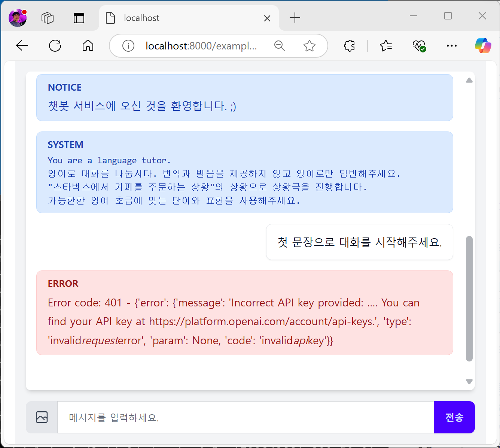Open the browser profile avatar
The height and width of the screenshot is (448, 500).
[x=17, y=17]
